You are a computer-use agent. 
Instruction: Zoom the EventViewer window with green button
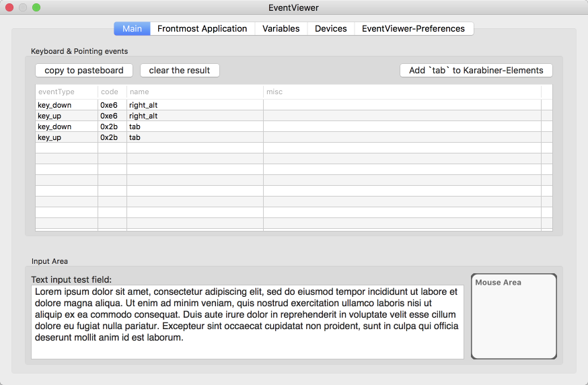click(36, 7)
